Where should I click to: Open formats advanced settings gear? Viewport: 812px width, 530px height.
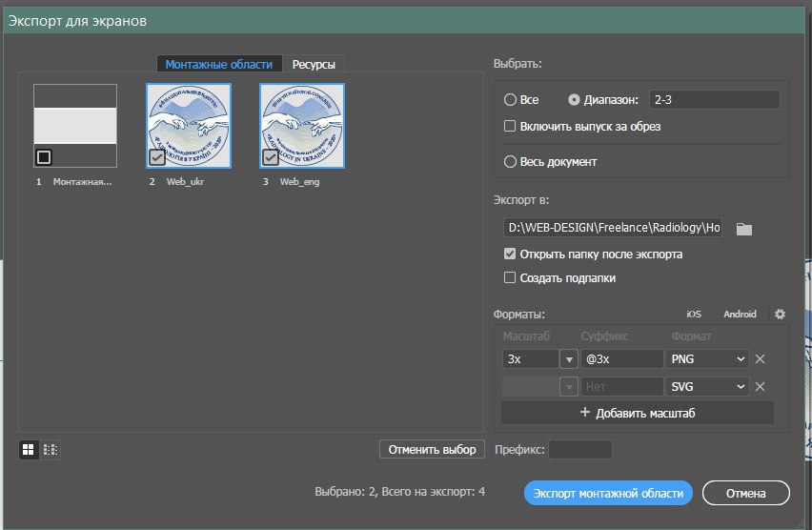(780, 314)
